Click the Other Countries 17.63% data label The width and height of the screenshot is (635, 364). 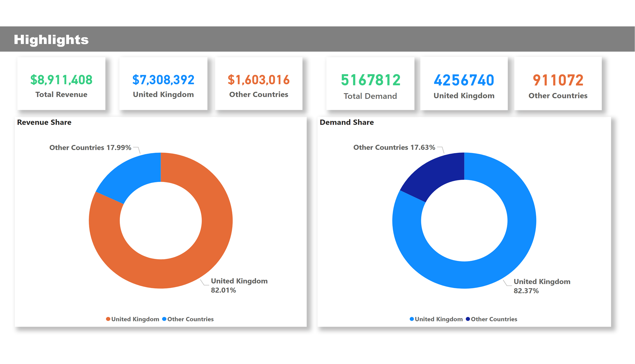[x=394, y=147]
